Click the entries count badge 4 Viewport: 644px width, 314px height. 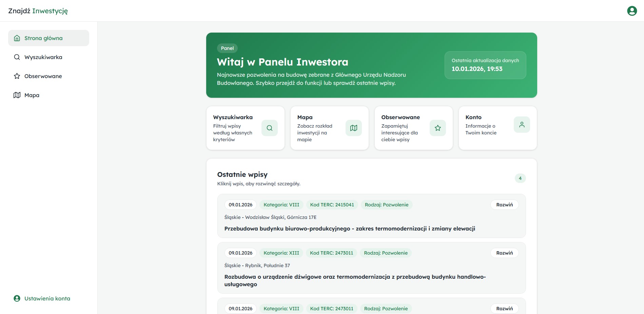point(520,178)
